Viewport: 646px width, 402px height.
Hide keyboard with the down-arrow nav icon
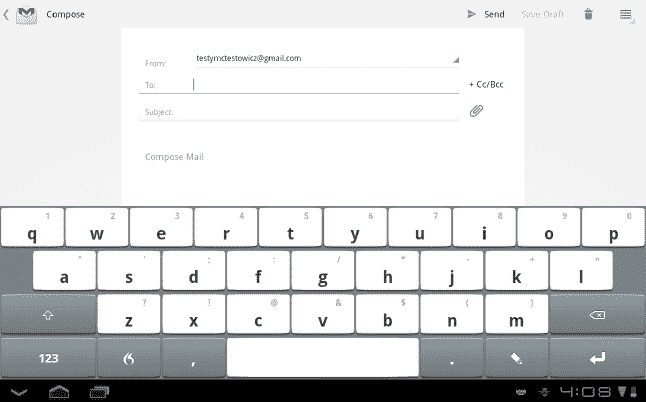point(19,392)
